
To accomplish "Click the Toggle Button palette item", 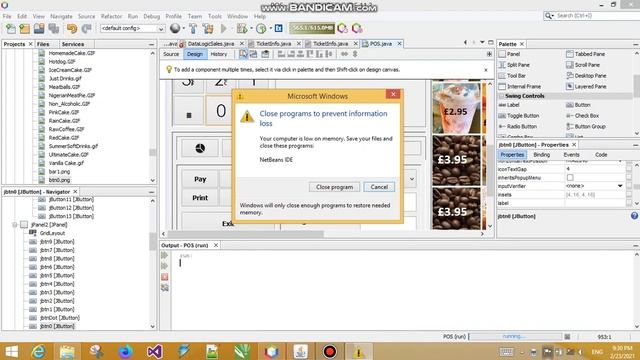I will pos(519,116).
